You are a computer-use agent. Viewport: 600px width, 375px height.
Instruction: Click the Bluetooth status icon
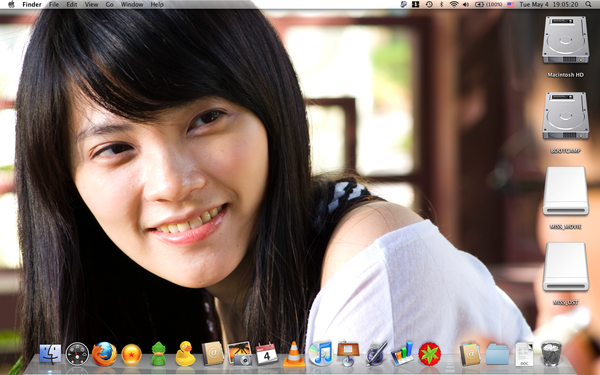click(441, 5)
